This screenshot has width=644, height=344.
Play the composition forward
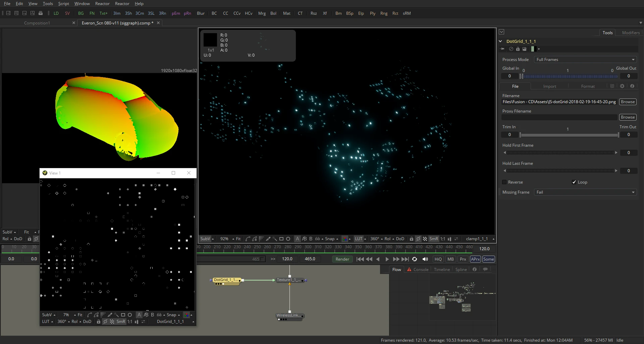pyautogui.click(x=387, y=259)
